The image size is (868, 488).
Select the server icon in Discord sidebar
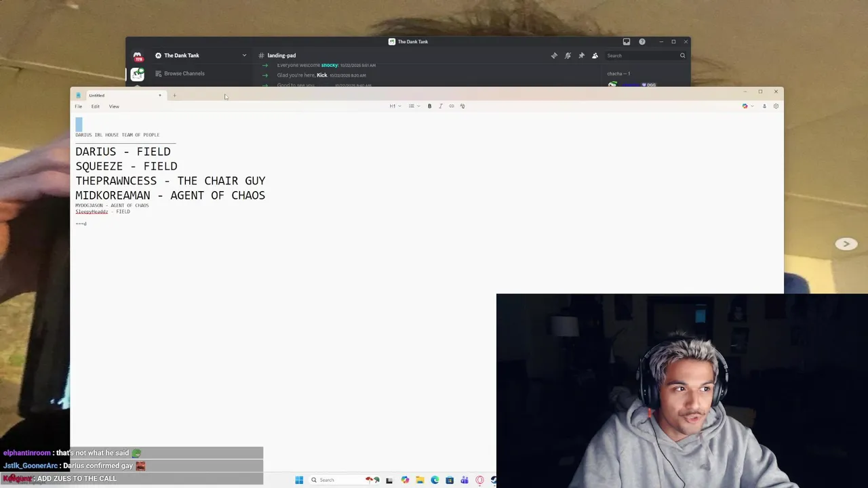138,75
